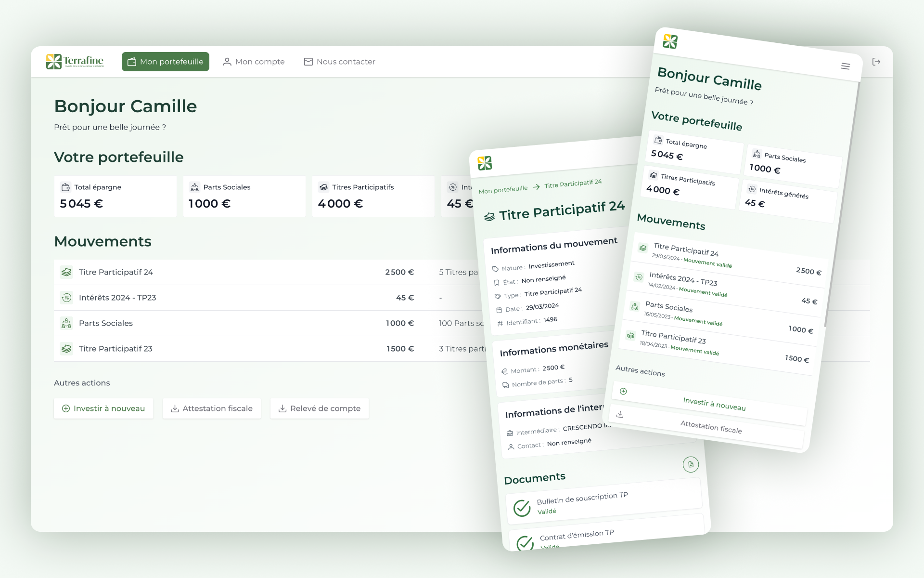Click the logout icon at top right
This screenshot has height=578, width=924.
pos(876,62)
